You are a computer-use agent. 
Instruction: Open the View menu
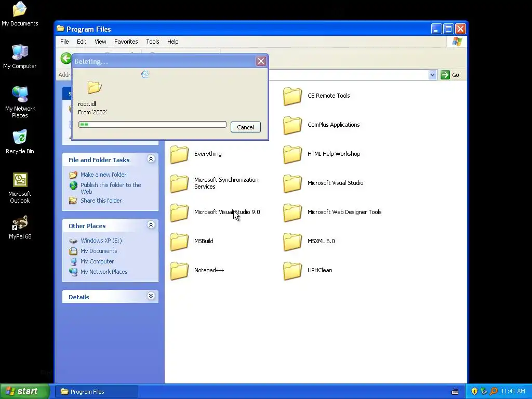[100, 42]
